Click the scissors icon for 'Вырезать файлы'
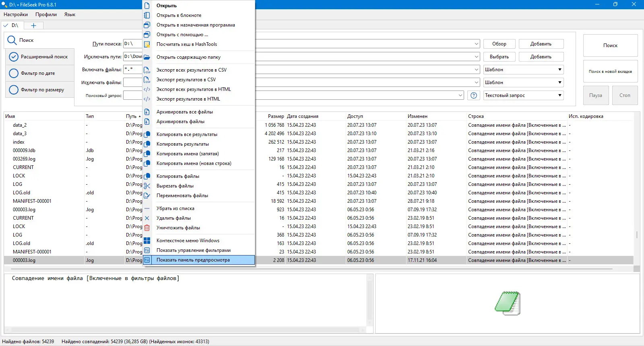 147,186
